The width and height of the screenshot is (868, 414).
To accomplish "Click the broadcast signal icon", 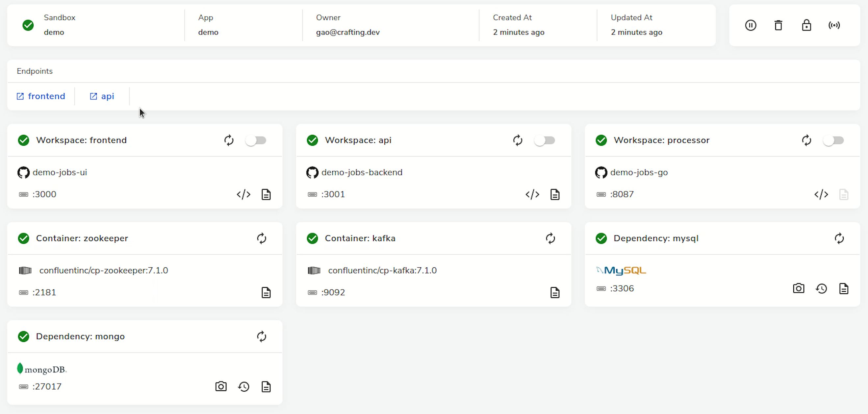I will click(x=834, y=25).
